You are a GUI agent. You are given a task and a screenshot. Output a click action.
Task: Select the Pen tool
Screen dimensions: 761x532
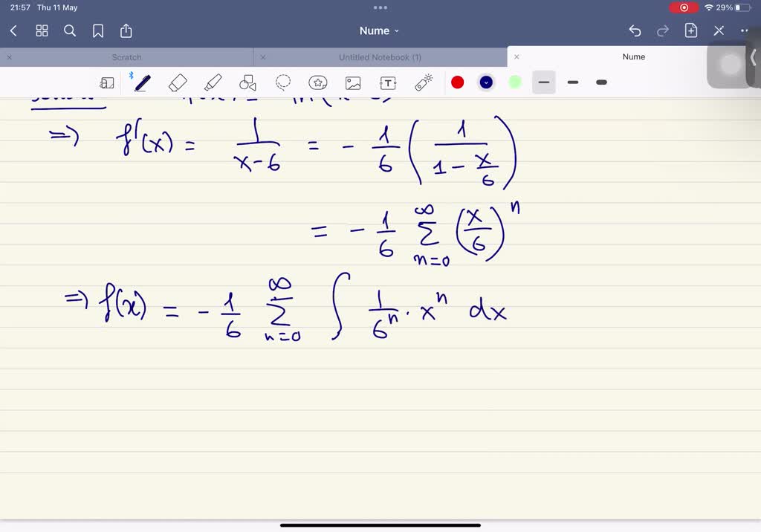[x=142, y=82]
